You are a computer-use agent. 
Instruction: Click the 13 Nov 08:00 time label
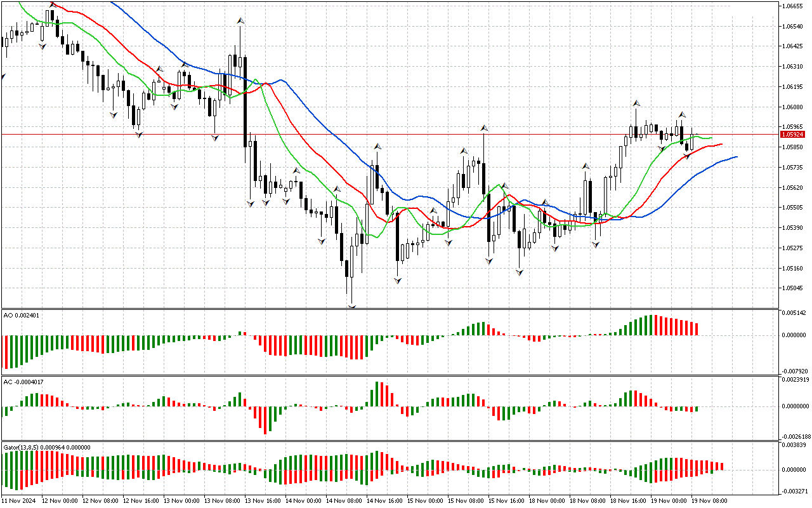tap(221, 501)
